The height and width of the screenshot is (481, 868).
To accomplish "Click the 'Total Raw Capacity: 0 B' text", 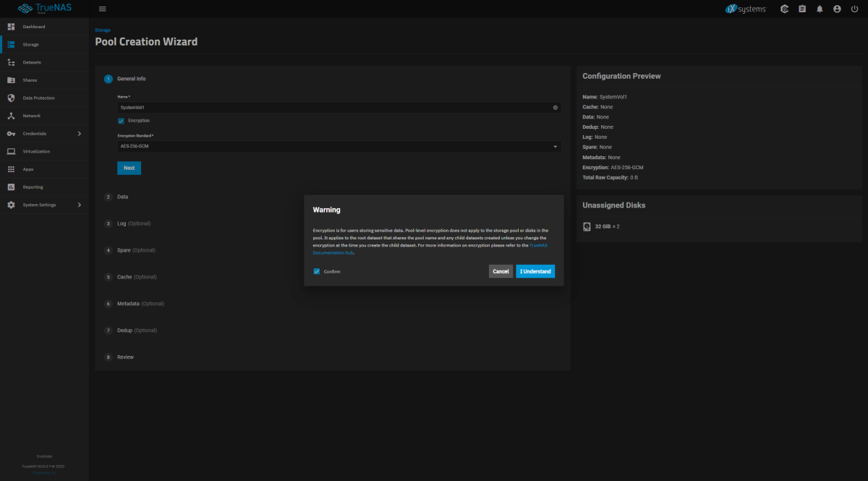I will click(610, 177).
